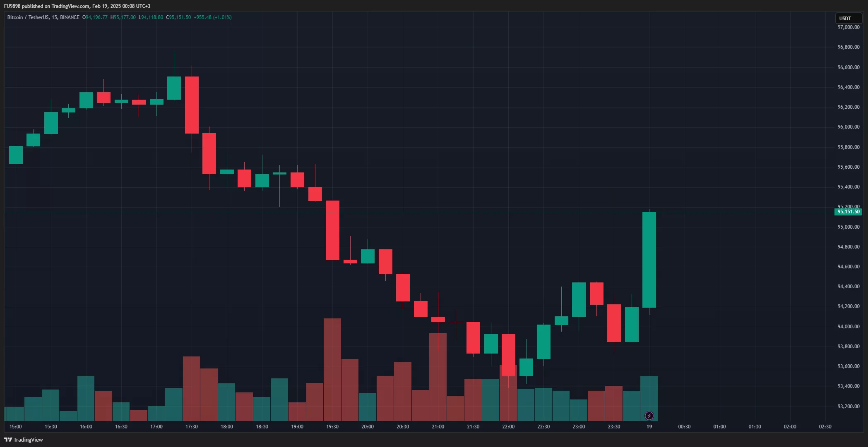Click the purple lightning bolt icon
Viewport: 868px width, 447px height.
649,416
